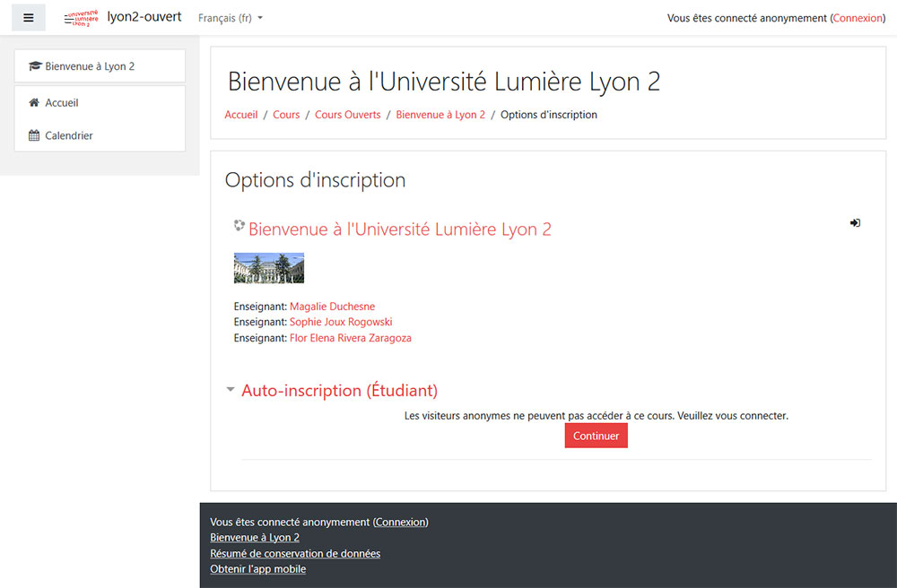
Task: Open Bienvenue à Lyon 2 in sidebar
Action: 100,65
